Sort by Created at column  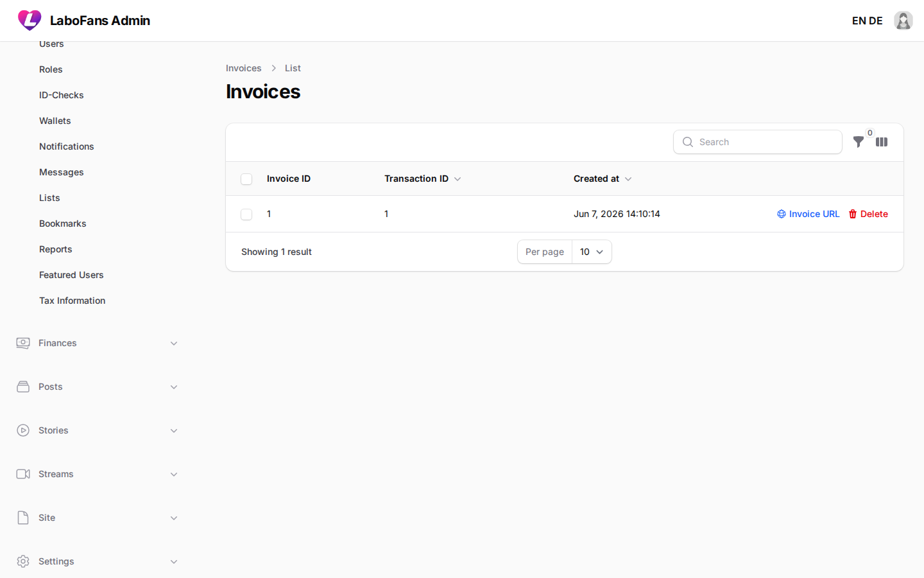pyautogui.click(x=603, y=179)
